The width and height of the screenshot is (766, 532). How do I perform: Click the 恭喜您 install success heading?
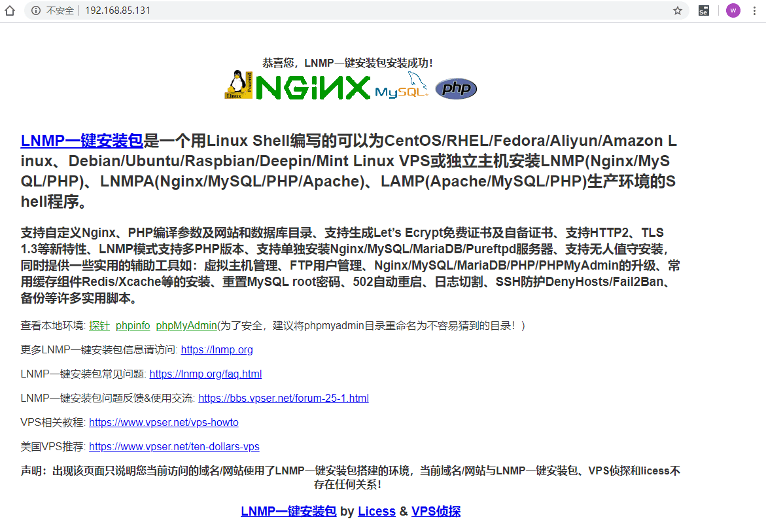347,63
